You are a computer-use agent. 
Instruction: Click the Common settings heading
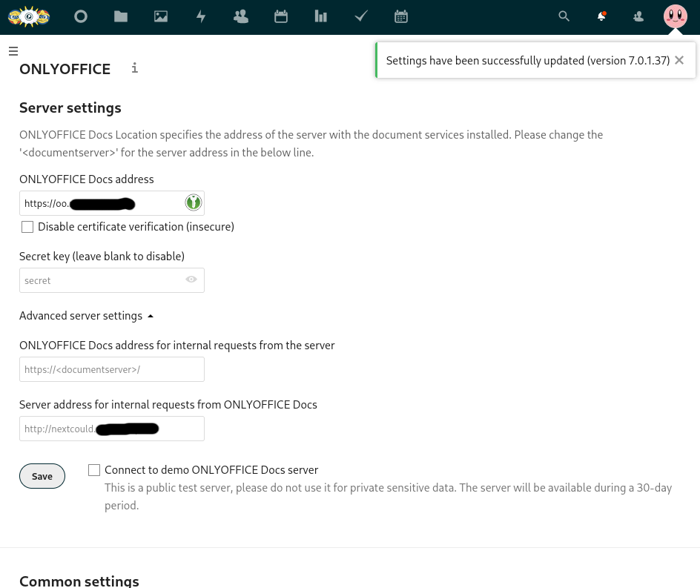click(x=79, y=581)
